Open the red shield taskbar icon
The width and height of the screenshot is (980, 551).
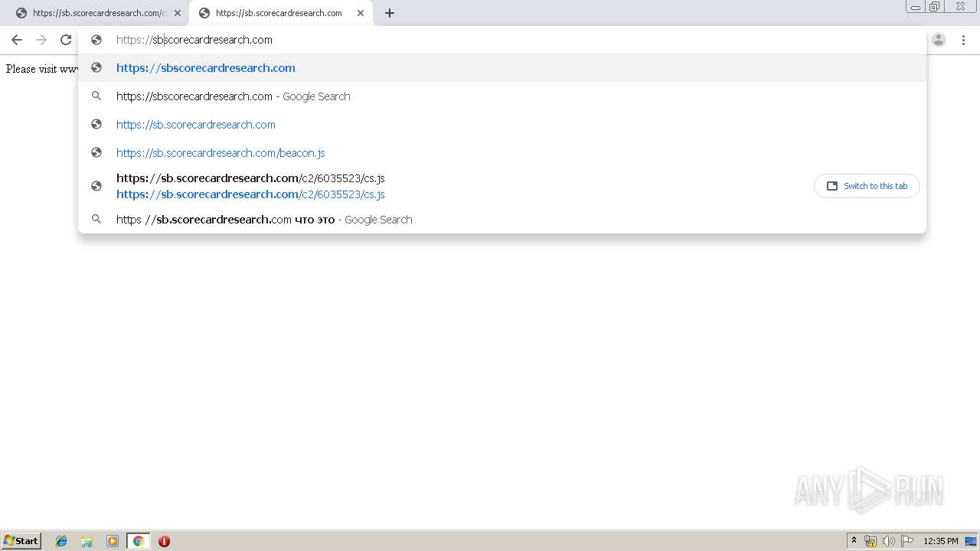(x=164, y=541)
